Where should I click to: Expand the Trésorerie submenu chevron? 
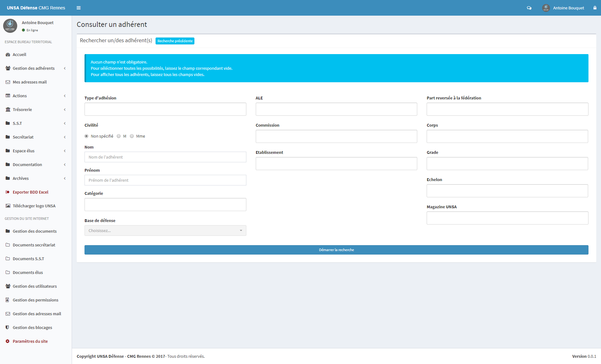(x=65, y=109)
